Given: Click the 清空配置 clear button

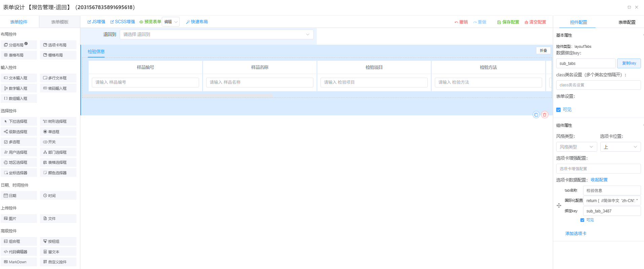Looking at the screenshot, I should pyautogui.click(x=535, y=22).
